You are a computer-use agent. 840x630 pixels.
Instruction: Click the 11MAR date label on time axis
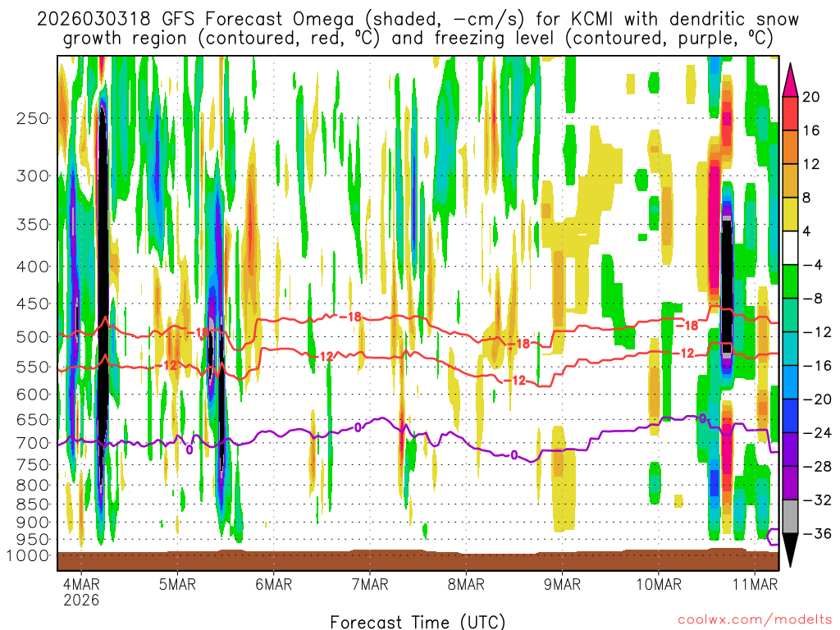coord(755,584)
